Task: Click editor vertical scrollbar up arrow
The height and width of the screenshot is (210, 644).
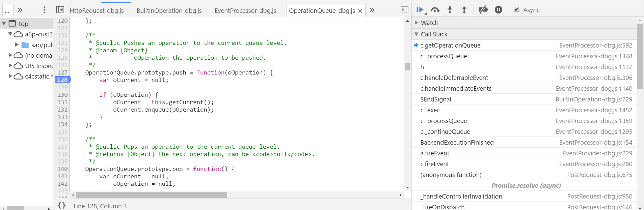Action: [x=407, y=21]
